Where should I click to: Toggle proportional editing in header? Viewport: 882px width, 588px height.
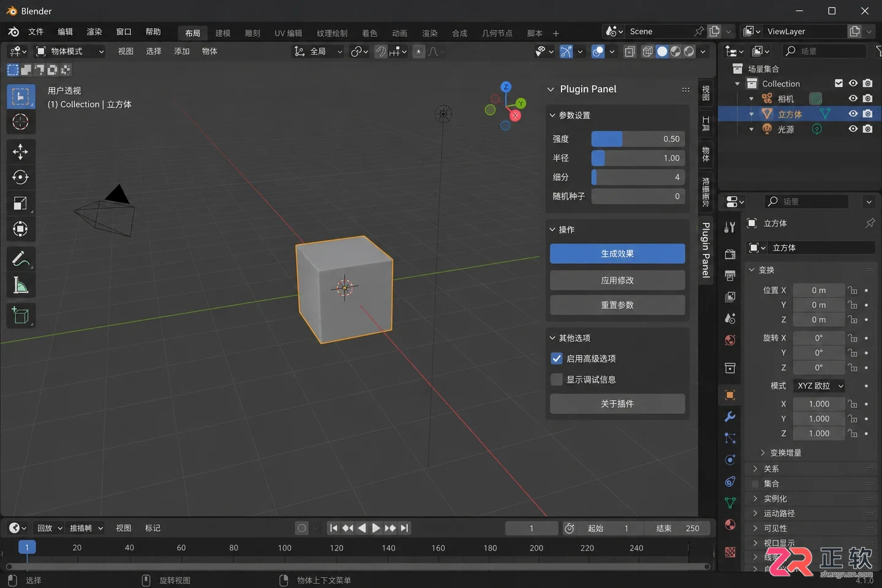419,51
